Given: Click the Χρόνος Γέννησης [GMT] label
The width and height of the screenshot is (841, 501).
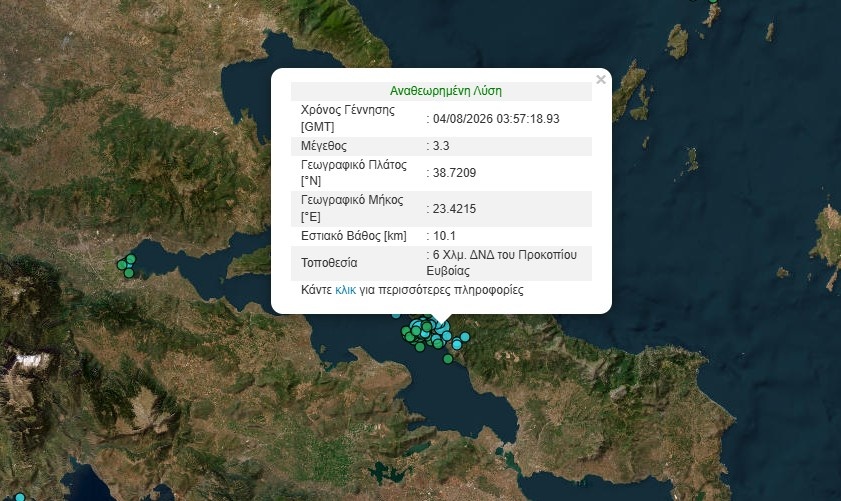Looking at the screenshot, I should coord(348,118).
